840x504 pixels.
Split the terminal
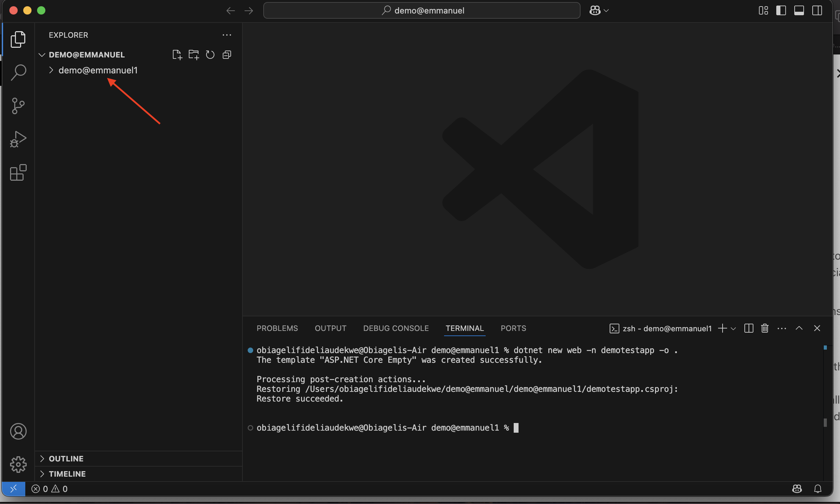click(x=749, y=328)
